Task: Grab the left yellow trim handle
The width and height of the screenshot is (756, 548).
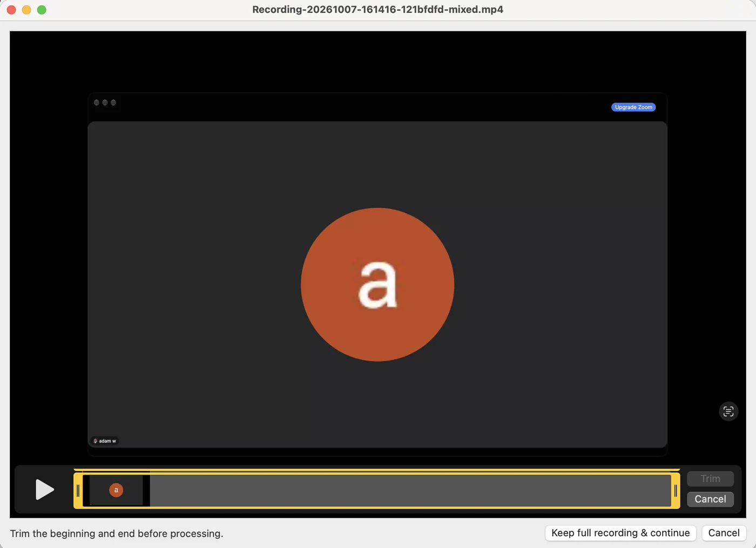Action: (78, 491)
